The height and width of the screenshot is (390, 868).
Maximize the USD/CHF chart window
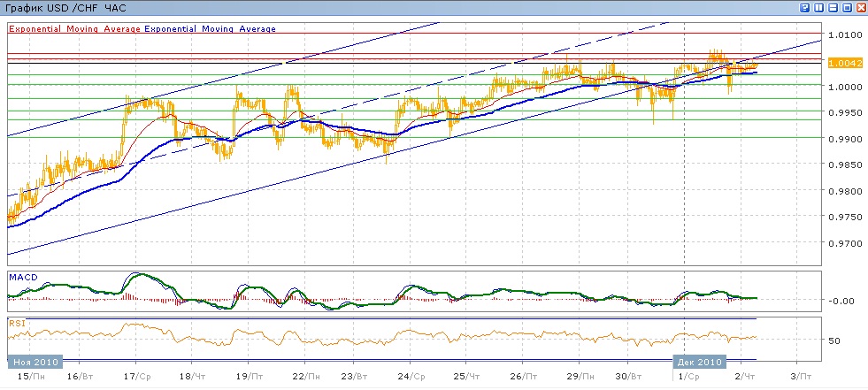pyautogui.click(x=847, y=7)
